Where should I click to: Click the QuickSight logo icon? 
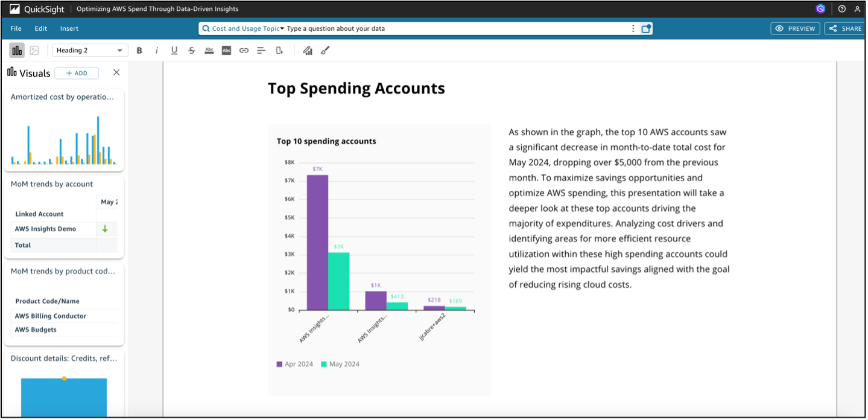click(15, 9)
